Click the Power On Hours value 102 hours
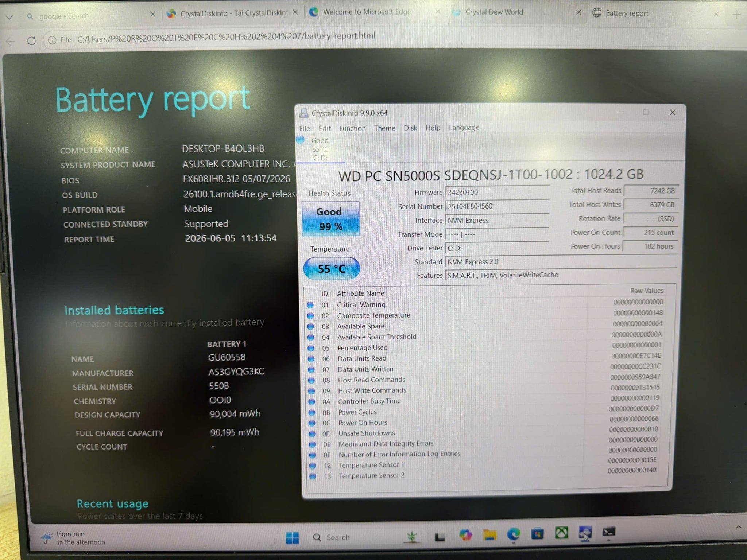Viewport: 747px width, 560px height. coord(650,246)
